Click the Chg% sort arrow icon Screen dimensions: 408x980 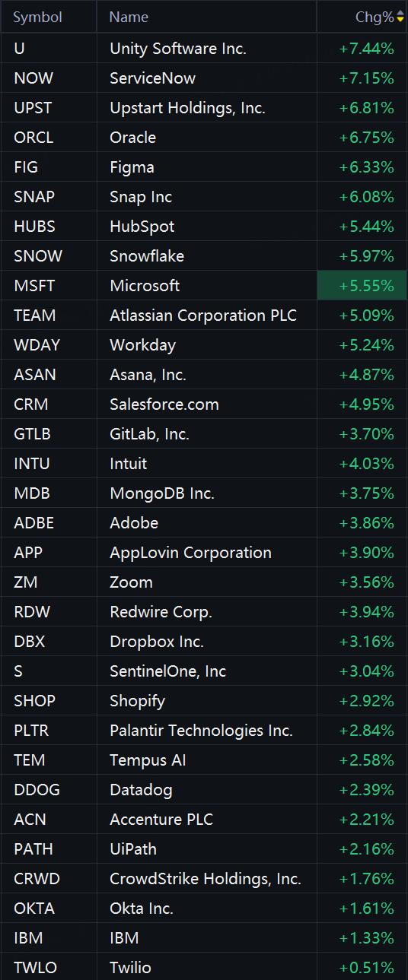coord(400,17)
